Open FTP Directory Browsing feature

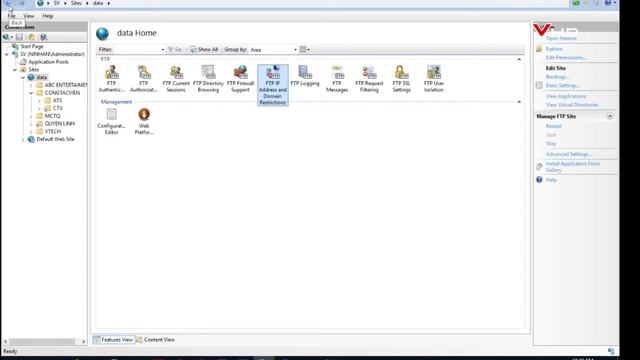pos(208,79)
